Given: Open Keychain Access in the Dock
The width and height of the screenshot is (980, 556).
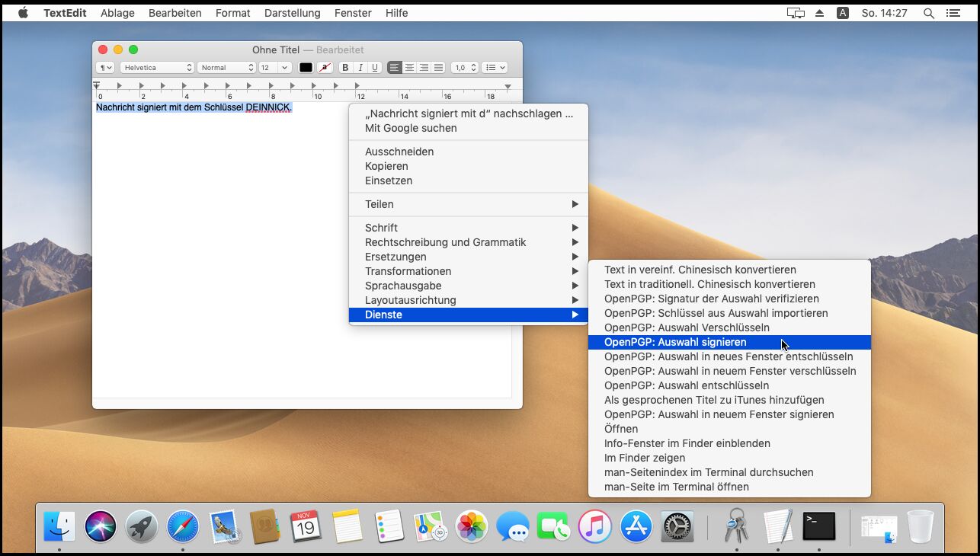Looking at the screenshot, I should (x=736, y=526).
